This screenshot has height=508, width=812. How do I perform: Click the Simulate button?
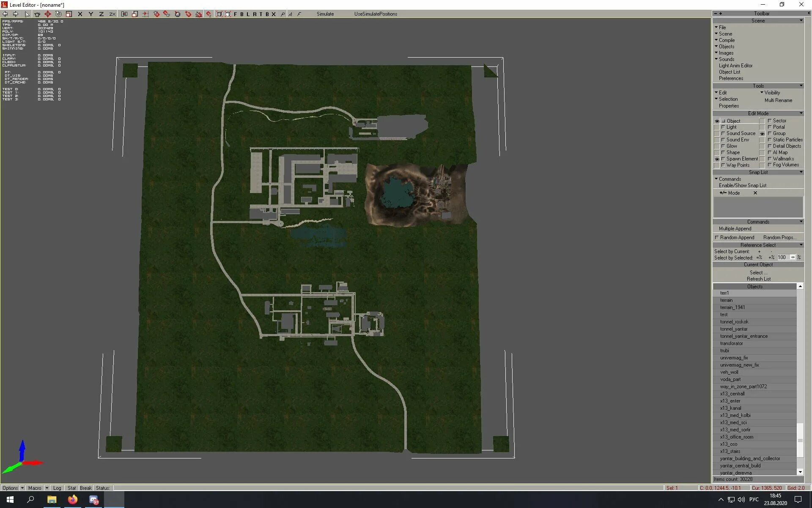click(325, 14)
